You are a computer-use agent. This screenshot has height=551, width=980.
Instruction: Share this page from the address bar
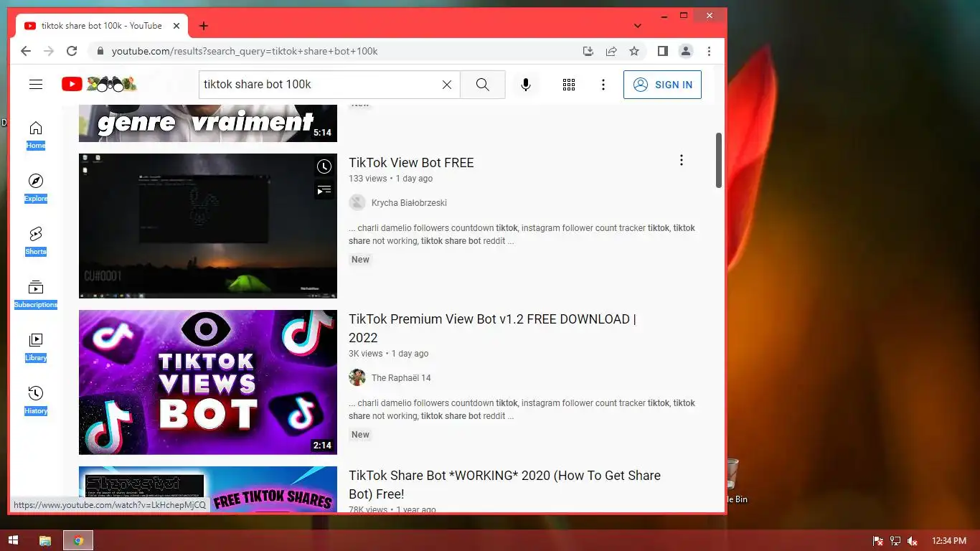611,51
